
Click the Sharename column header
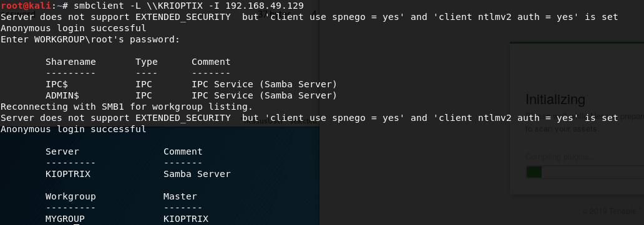pyautogui.click(x=71, y=62)
